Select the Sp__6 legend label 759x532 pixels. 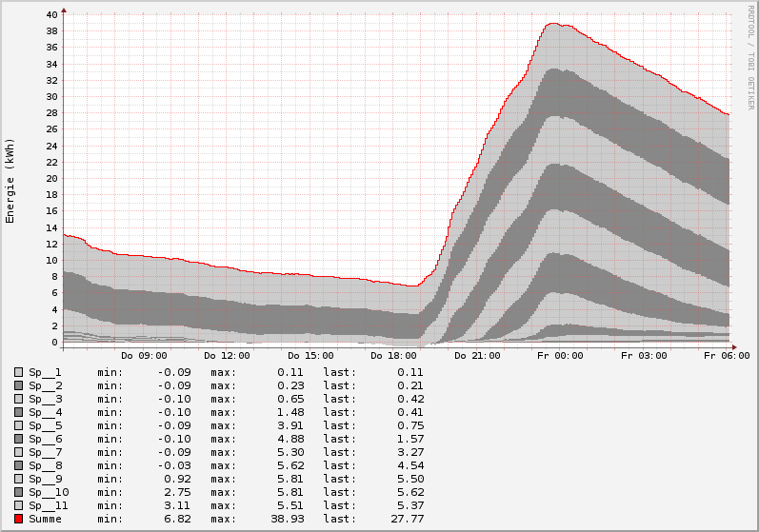[x=45, y=439]
